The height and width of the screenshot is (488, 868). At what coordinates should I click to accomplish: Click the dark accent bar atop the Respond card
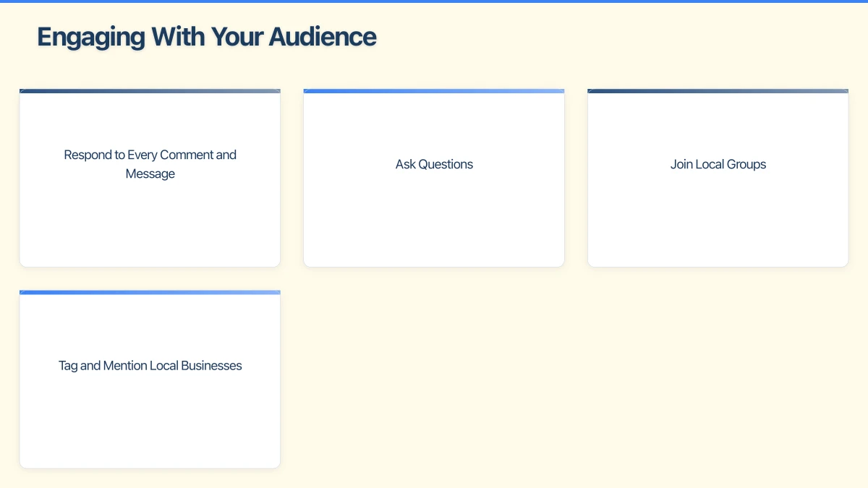click(150, 91)
